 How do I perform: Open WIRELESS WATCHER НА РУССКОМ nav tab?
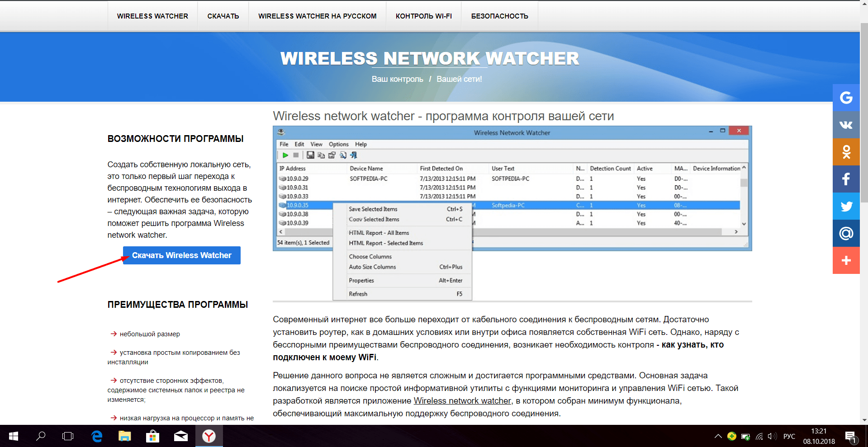tap(317, 16)
